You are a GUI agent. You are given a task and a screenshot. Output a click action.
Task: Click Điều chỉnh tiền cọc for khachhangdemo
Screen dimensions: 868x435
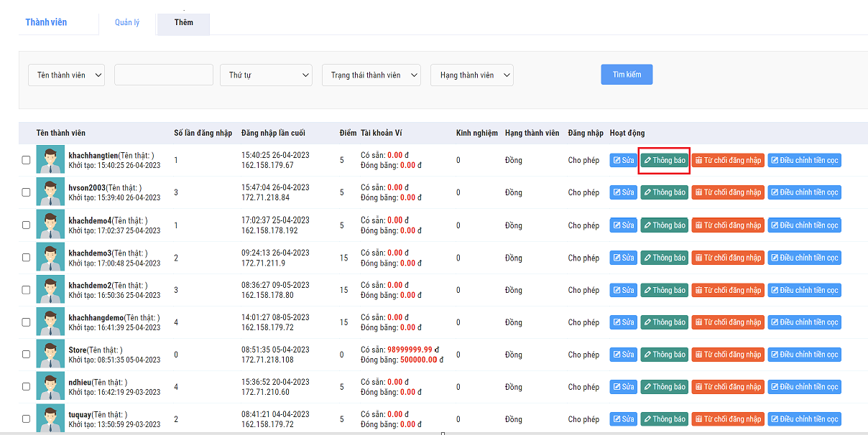804,322
